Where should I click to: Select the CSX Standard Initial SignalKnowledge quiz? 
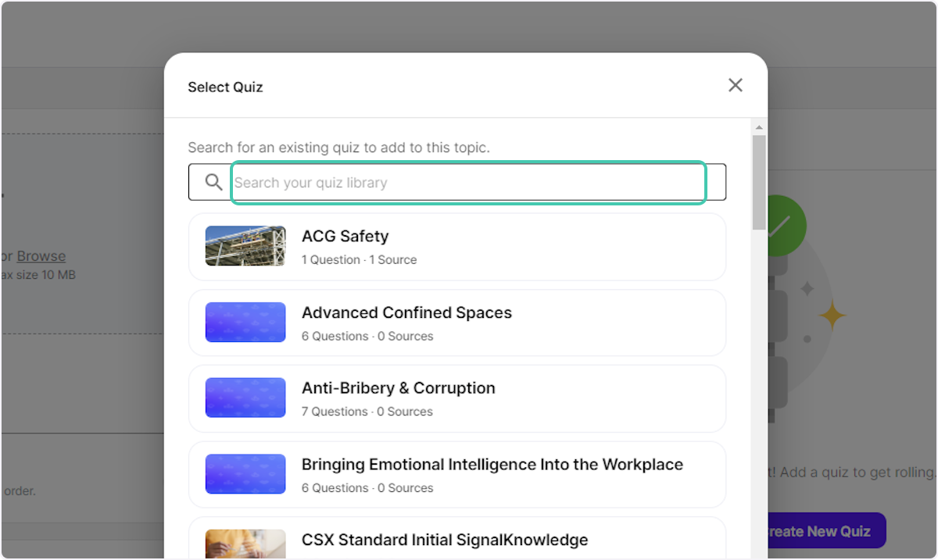click(456, 540)
